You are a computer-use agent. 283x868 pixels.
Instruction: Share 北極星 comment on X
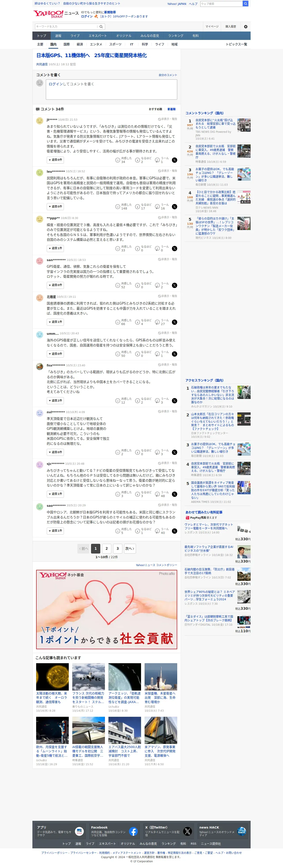pos(175,322)
